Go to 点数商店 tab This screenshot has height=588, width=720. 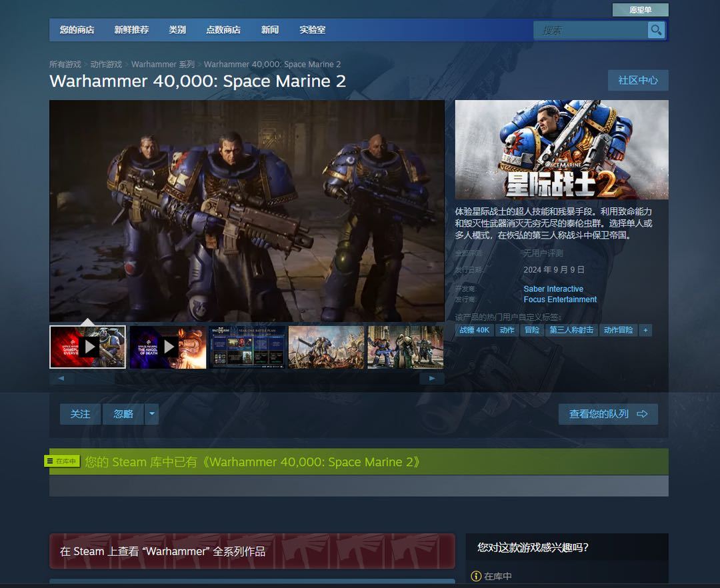coord(223,30)
